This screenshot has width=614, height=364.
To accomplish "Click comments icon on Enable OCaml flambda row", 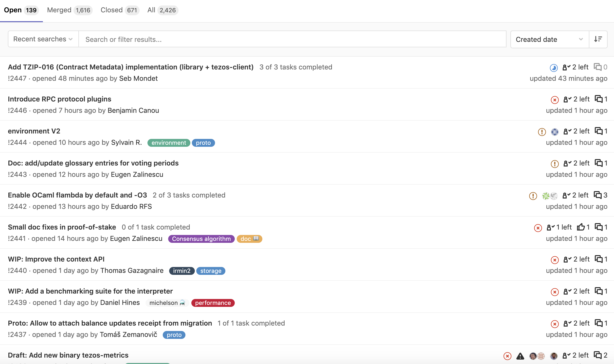I will (x=597, y=195).
